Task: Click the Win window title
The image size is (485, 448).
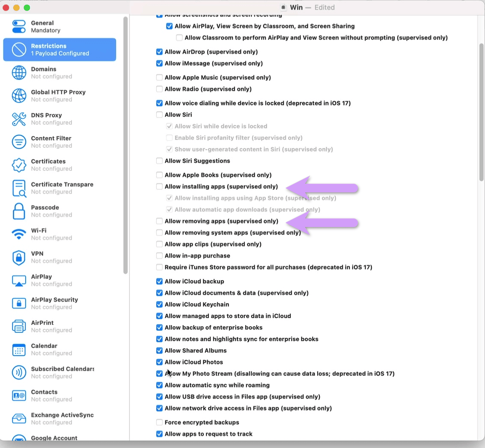Action: point(296,7)
